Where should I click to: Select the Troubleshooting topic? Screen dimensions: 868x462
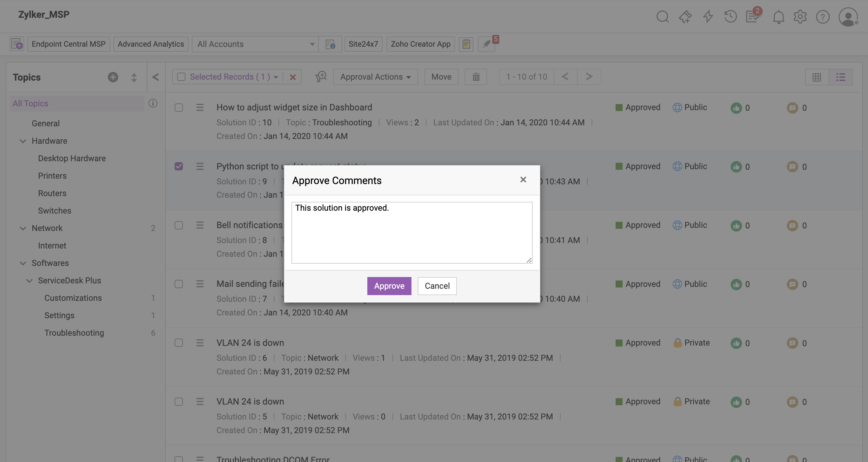pyautogui.click(x=74, y=333)
